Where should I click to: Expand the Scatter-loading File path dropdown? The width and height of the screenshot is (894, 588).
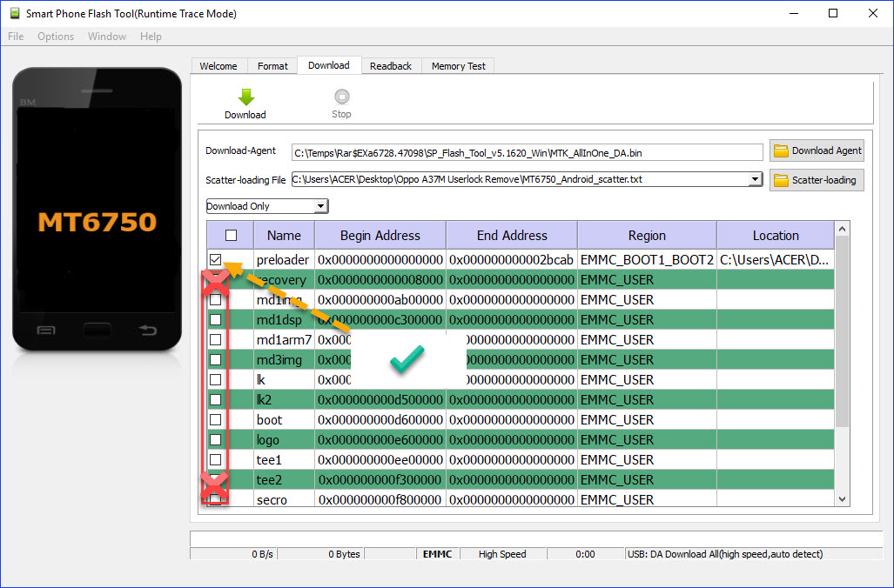click(x=755, y=179)
